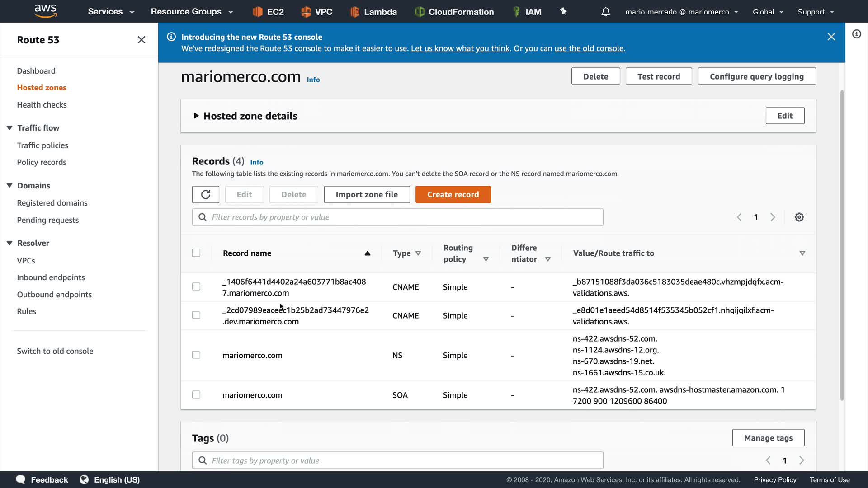Open the Lambda service shortcut
This screenshot has width=868, height=488.
coord(374,12)
